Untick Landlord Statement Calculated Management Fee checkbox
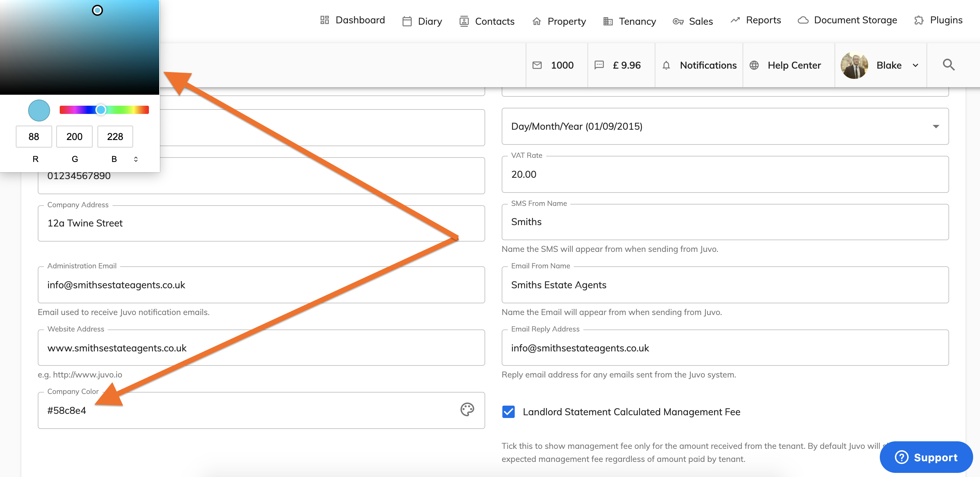Viewport: 980px width, 477px height. 508,411
